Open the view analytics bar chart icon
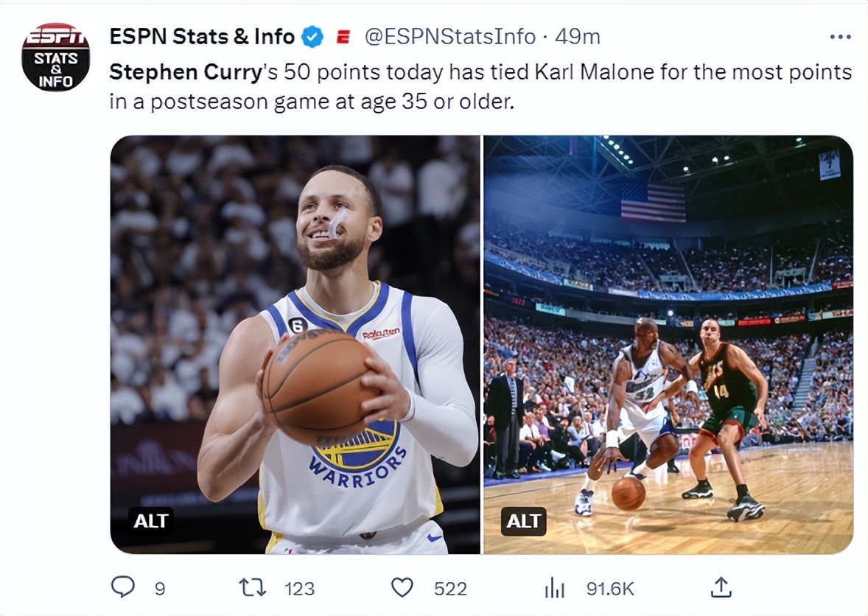This screenshot has width=868, height=616. click(554, 588)
